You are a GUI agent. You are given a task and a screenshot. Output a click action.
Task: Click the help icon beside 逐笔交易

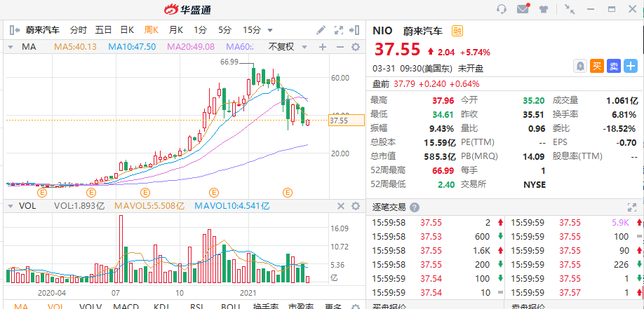415,207
